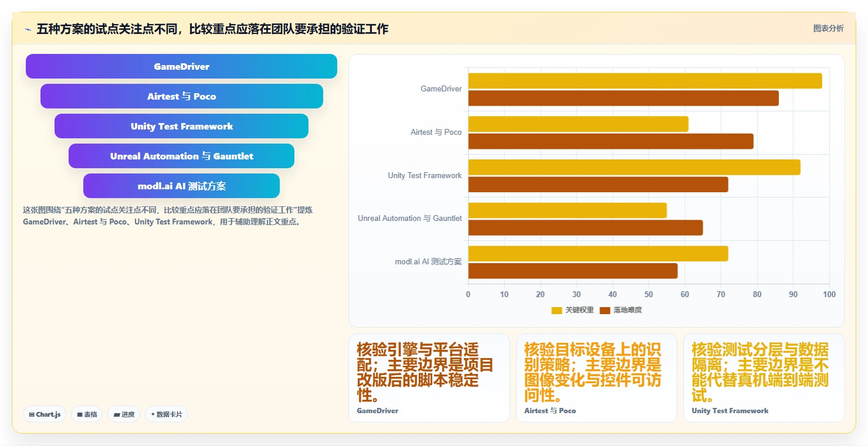Click the modl.ai AI 测试方案 funnel bar
The image size is (868, 446).
[x=181, y=186]
